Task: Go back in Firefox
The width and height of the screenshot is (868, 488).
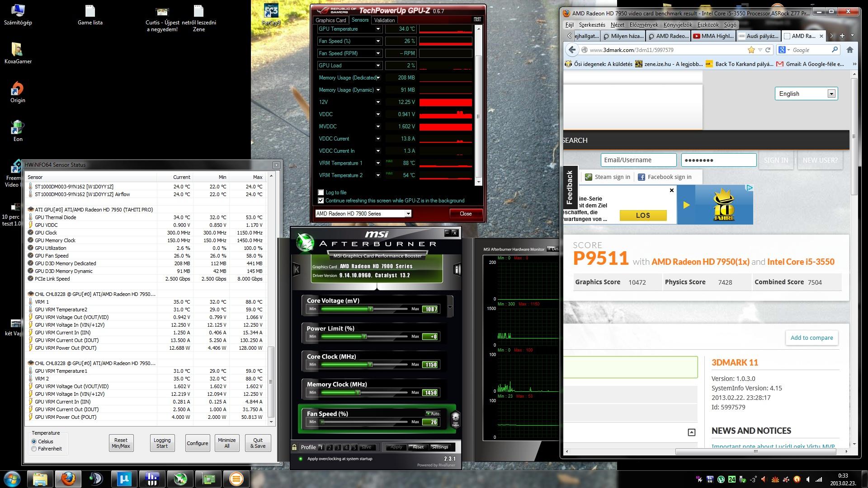Action: 572,50
